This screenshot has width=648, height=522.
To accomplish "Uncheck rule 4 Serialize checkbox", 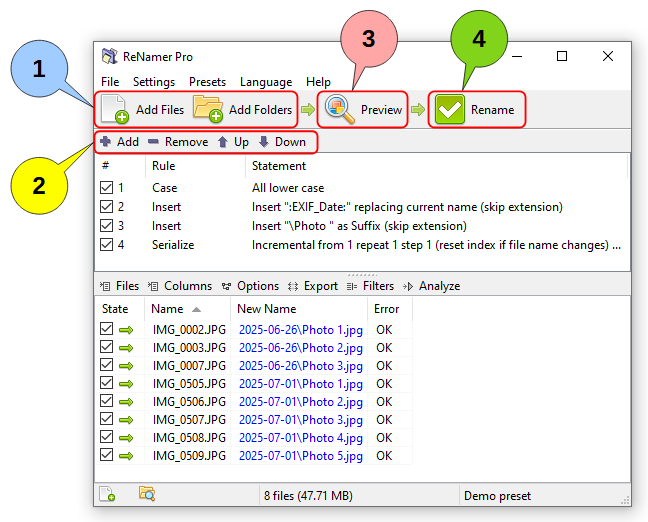I will pyautogui.click(x=107, y=245).
